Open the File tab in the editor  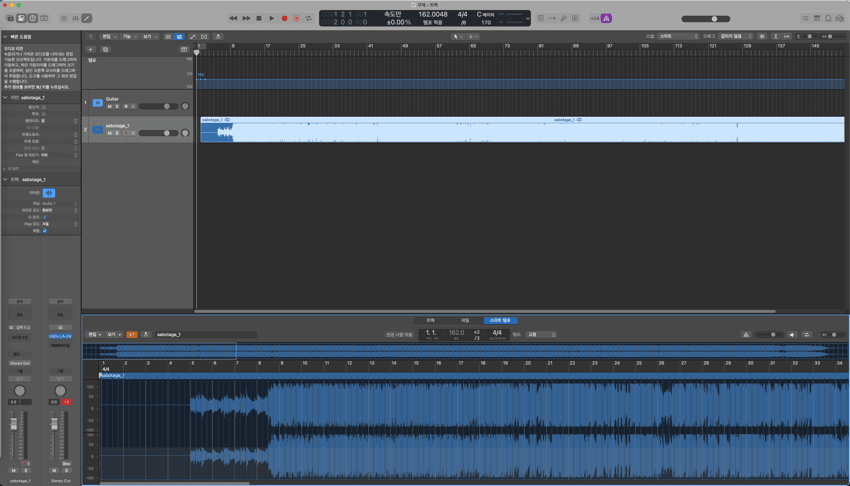pos(465,320)
